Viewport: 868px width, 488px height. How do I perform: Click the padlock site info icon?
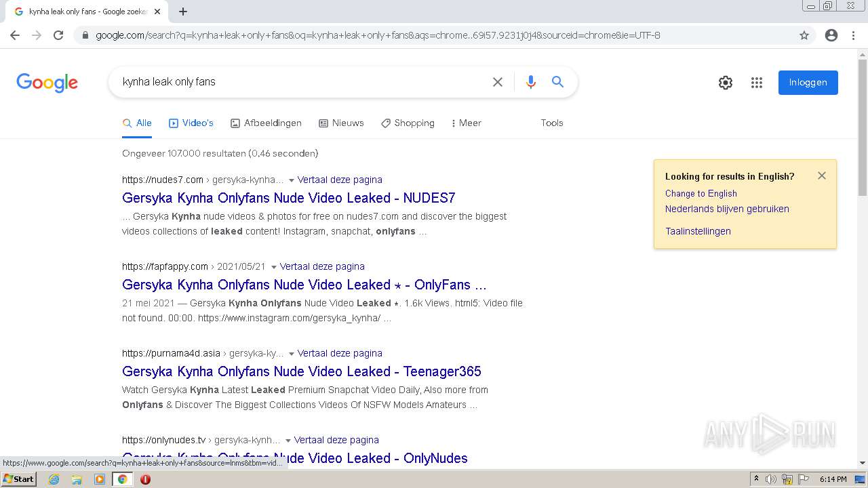pyautogui.click(x=85, y=35)
